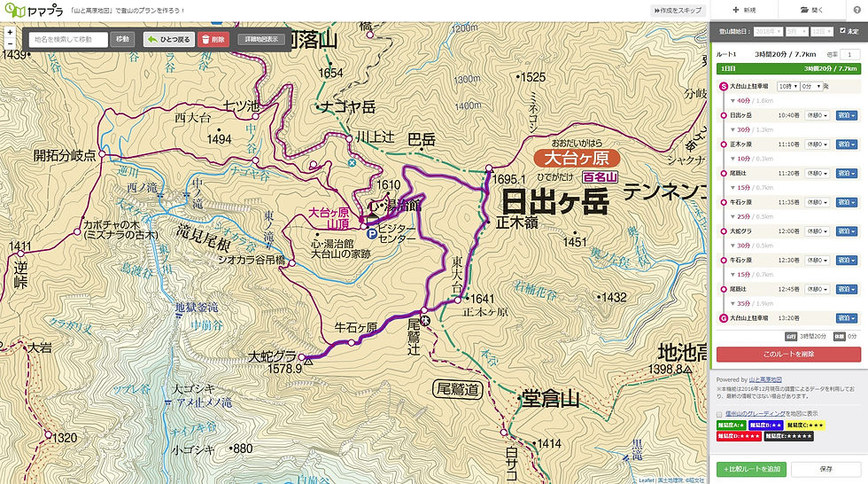
Task: Open the 10時 departure hour dropdown
Action: [788, 86]
